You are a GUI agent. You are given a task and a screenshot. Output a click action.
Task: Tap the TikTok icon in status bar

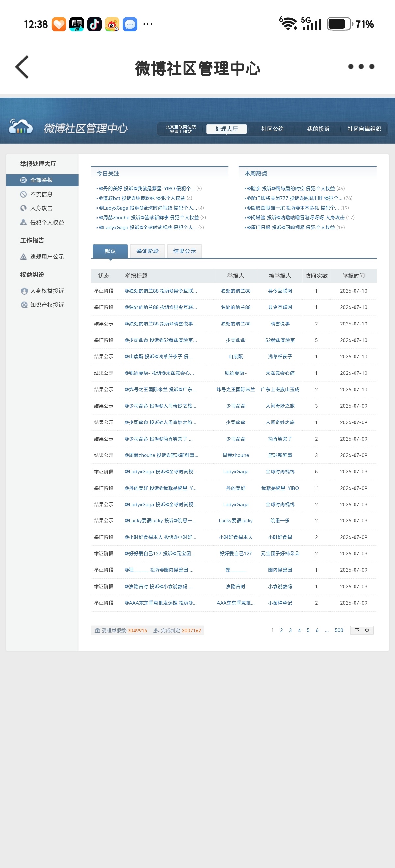click(94, 24)
